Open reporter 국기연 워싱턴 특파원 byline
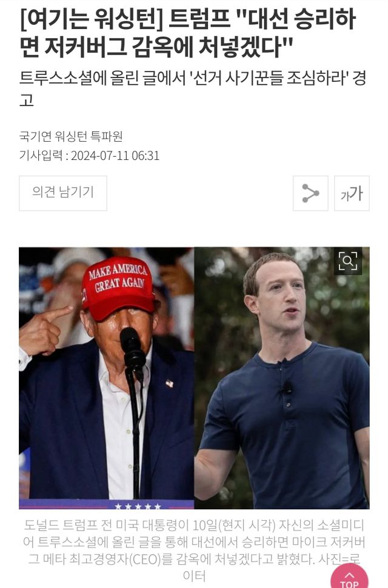Viewport: 388px width, 588px height. click(71, 136)
